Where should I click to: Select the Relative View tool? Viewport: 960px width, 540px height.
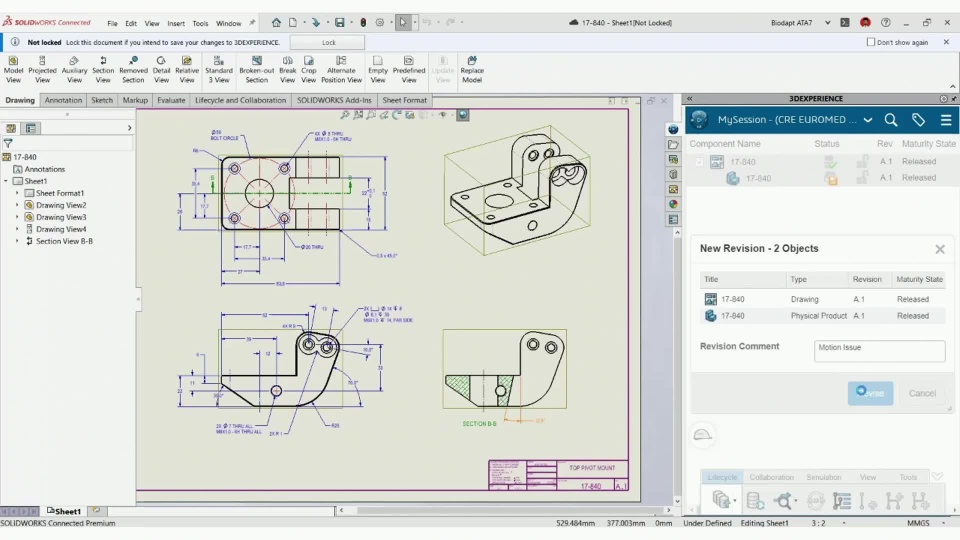click(x=187, y=69)
